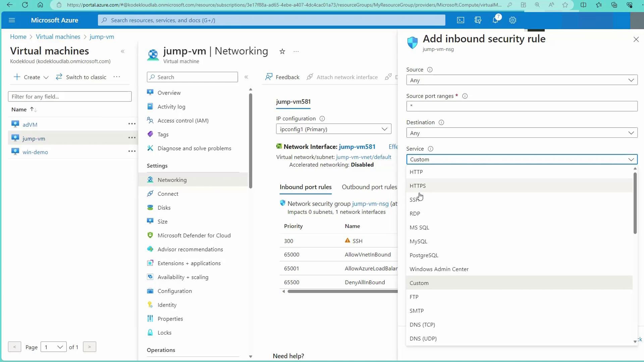Expand the IP configuration dropdown
Viewport: 644px width, 362px height.
333,129
